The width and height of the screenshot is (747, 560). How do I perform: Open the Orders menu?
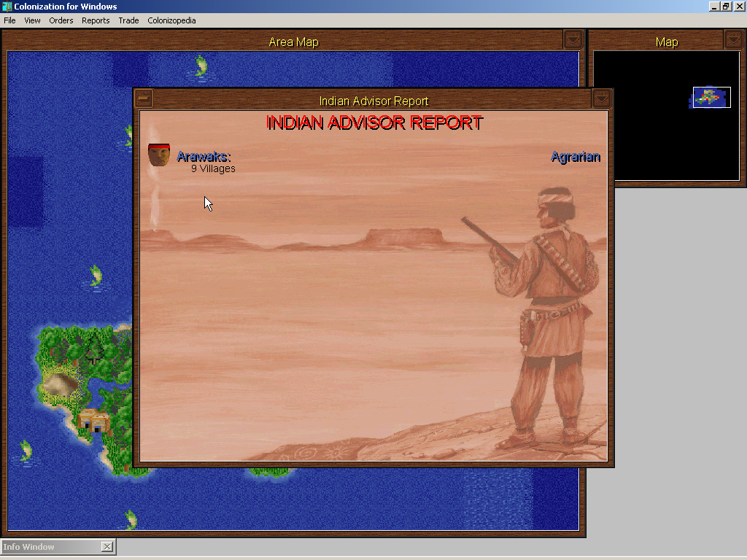(61, 20)
